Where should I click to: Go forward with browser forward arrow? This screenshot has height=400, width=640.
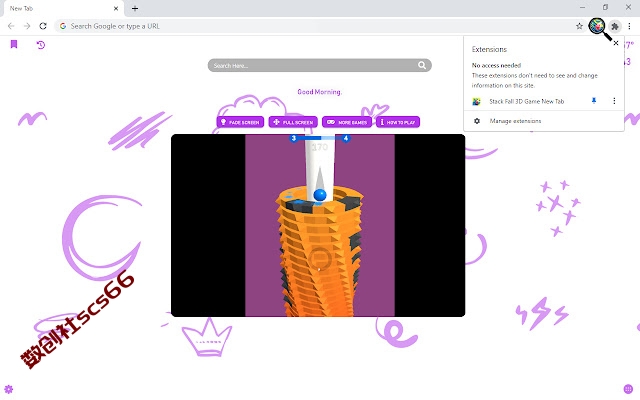pos(27,26)
